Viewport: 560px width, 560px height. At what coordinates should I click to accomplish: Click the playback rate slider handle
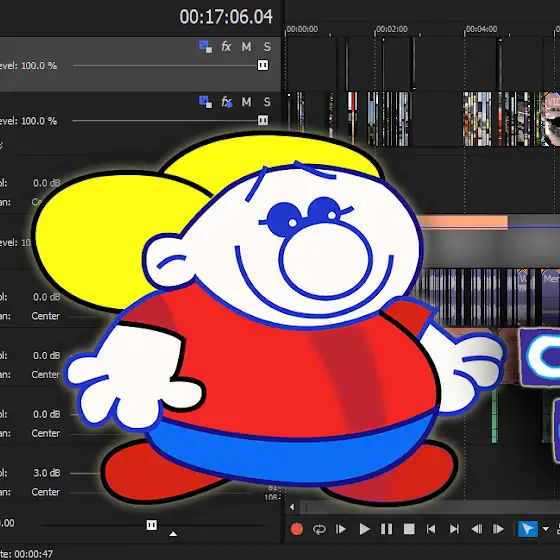pos(151,525)
